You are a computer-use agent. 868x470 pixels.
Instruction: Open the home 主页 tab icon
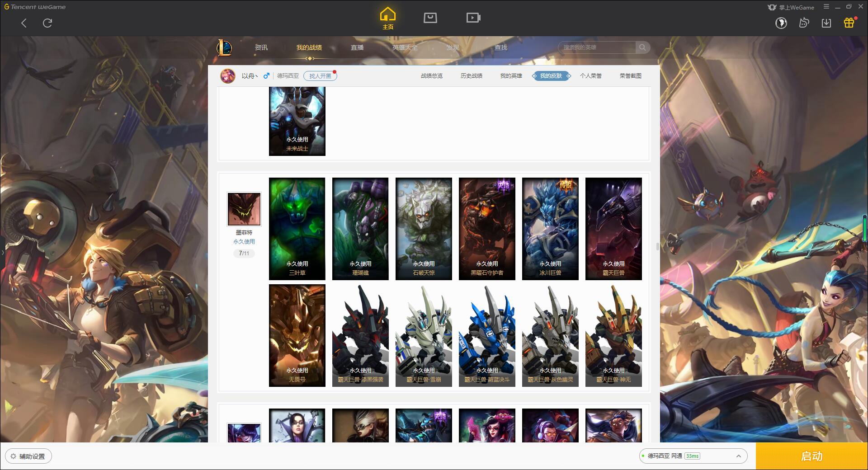[388, 18]
